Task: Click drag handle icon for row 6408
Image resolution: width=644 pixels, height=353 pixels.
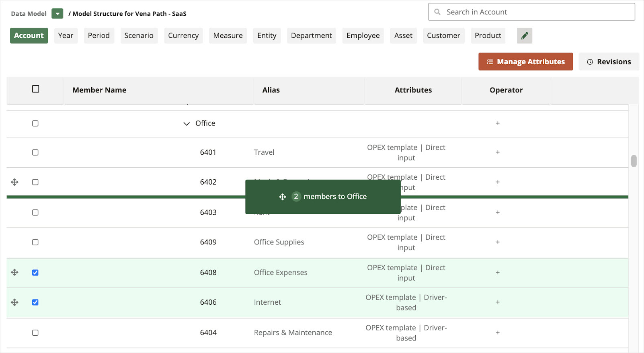Action: 14,273
